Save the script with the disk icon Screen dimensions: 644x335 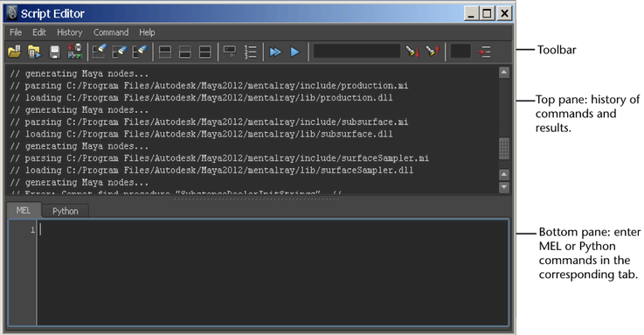tap(55, 52)
